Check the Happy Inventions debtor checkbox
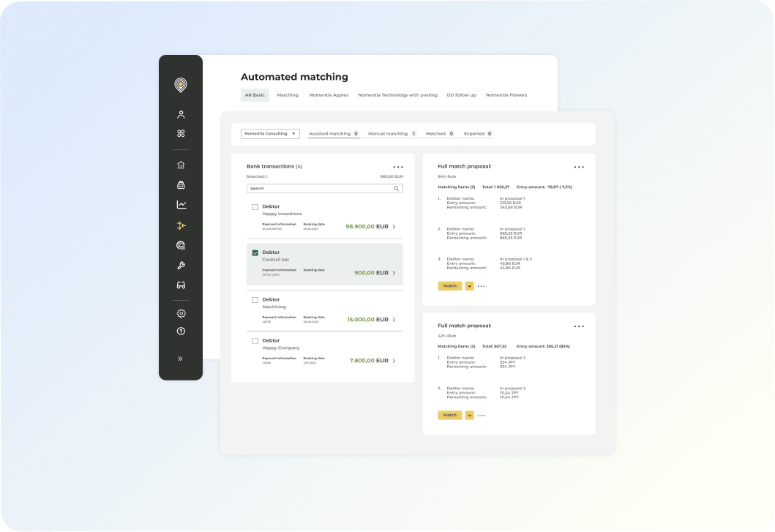 (x=255, y=207)
